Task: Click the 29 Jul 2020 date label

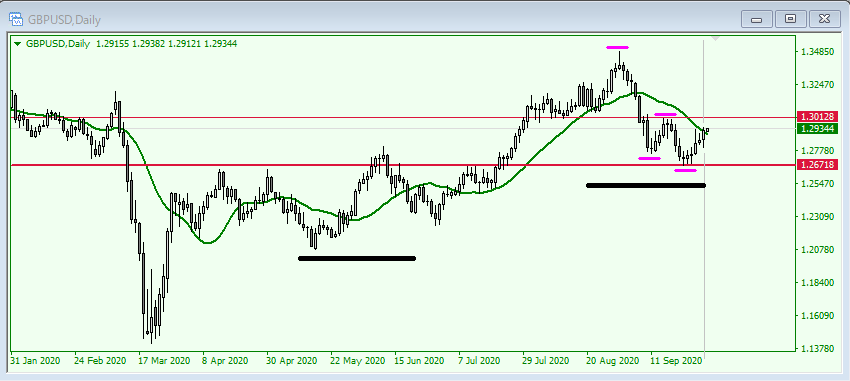Action: pos(545,360)
